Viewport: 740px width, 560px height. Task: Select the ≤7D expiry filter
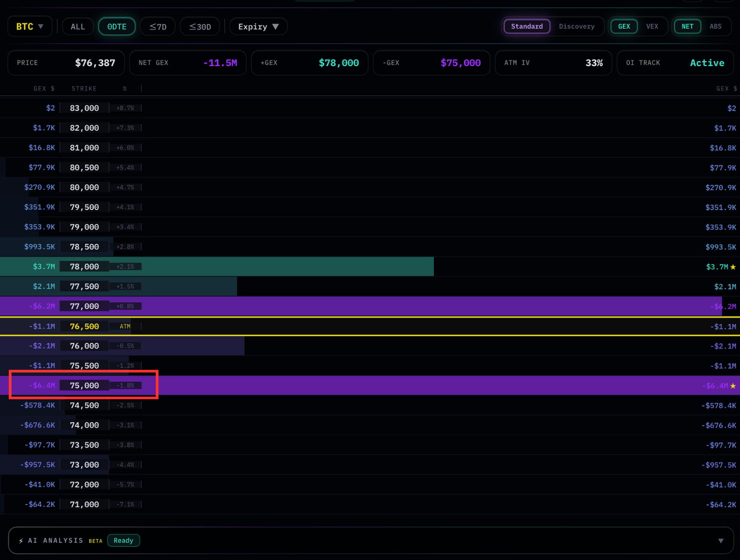(x=158, y=26)
